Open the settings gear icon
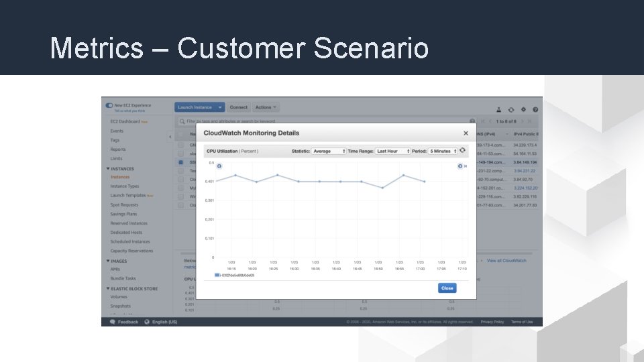 pyautogui.click(x=523, y=109)
